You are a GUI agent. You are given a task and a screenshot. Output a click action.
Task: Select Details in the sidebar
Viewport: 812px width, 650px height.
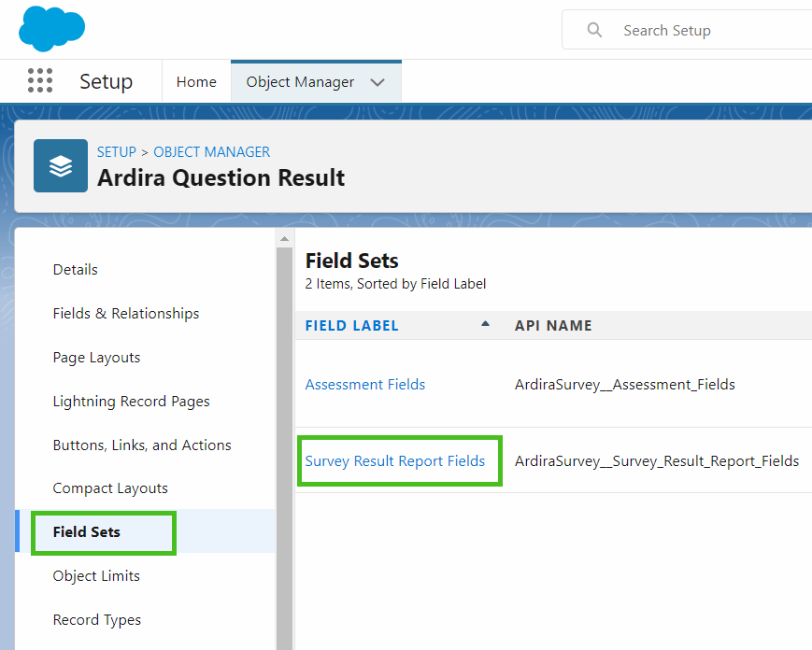[75, 269]
